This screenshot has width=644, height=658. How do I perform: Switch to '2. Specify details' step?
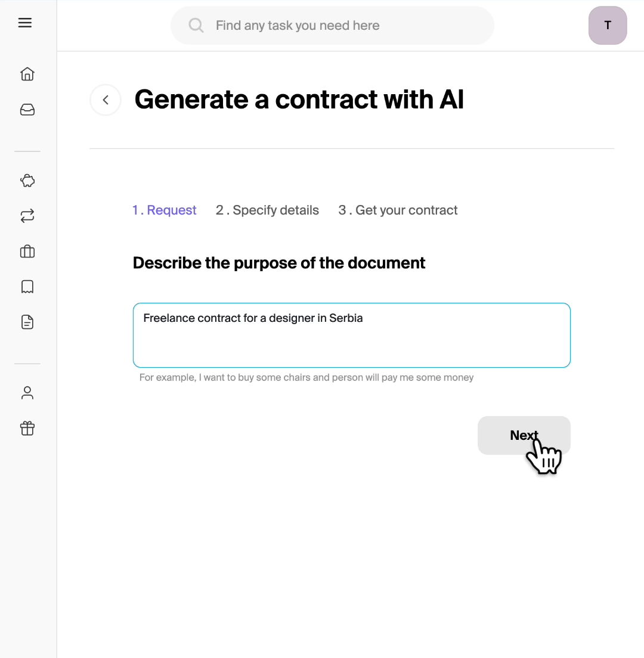point(267,210)
